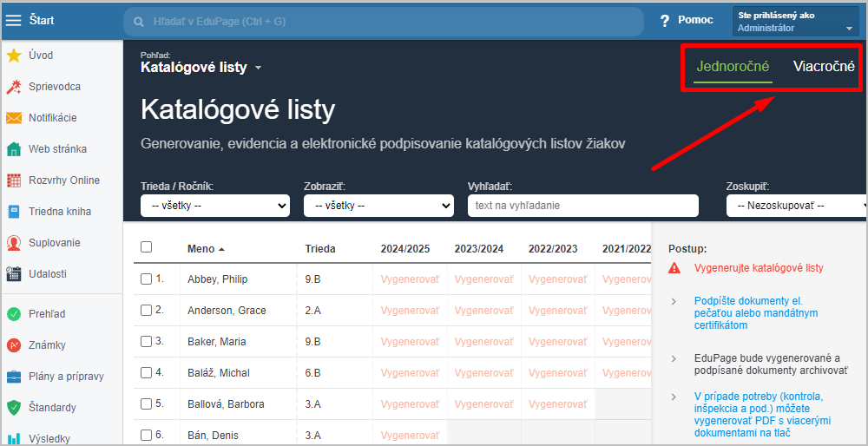868x446 pixels.
Task: Click the Web stránka house icon
Action: [x=14, y=149]
